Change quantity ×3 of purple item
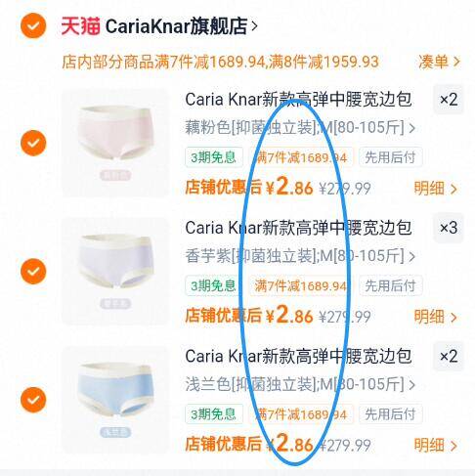Screen dimensions: 475x476 click(x=449, y=228)
